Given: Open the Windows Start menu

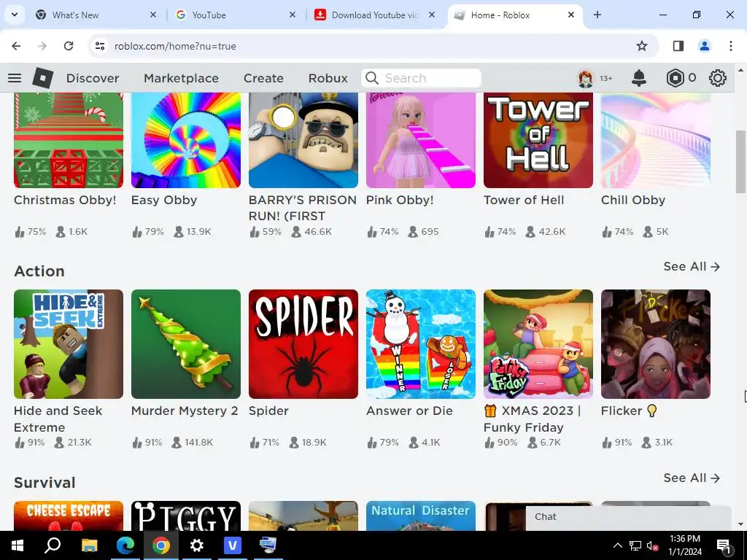Looking at the screenshot, I should coord(18,545).
